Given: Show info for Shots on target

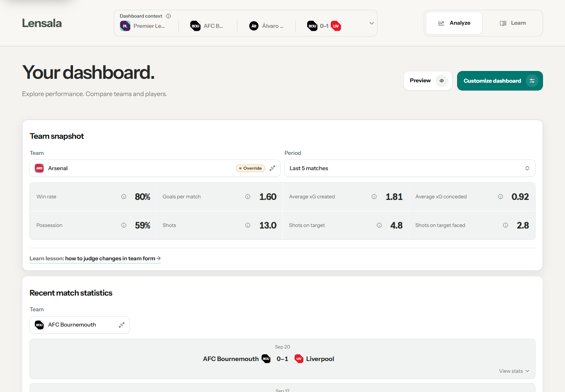Looking at the screenshot, I should tap(379, 225).
